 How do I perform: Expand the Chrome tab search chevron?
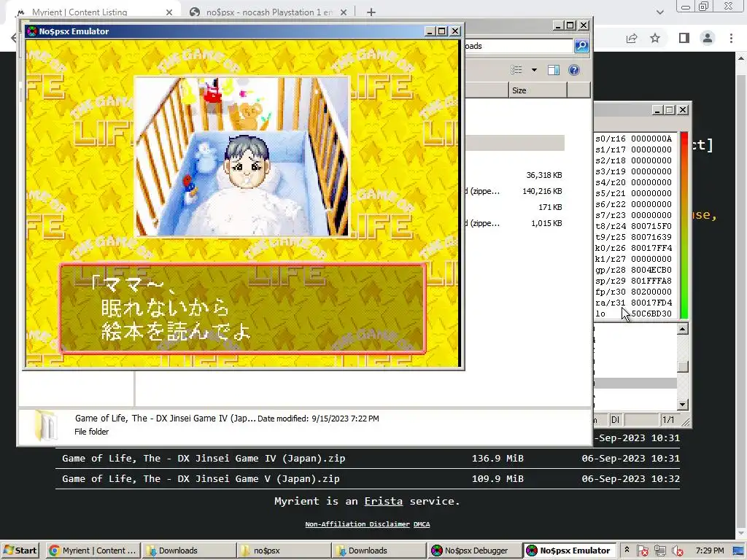659,12
